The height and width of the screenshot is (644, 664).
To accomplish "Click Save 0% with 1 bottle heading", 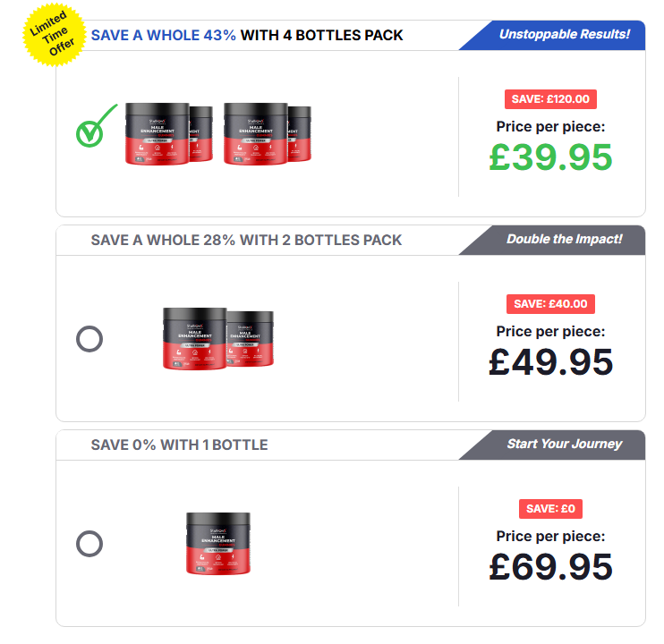I will point(179,445).
